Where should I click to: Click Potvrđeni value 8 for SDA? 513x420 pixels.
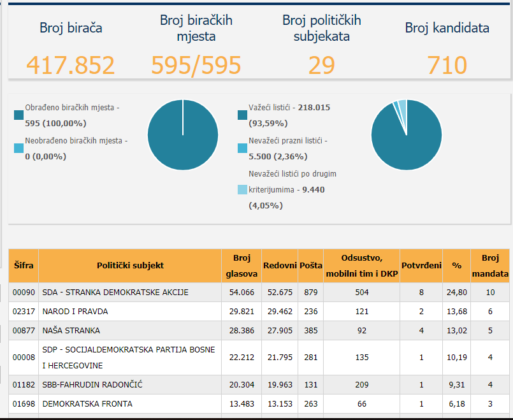[421, 293]
